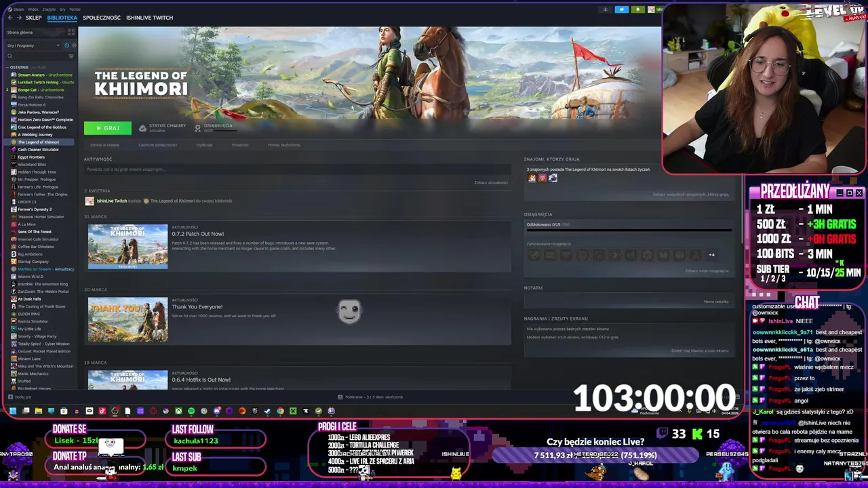Open Dyskusje link

click(204, 145)
